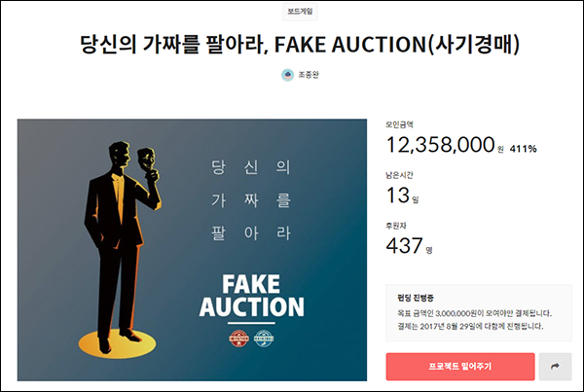This screenshot has height=392, width=584.
Task: Click the 411% funding percentage
Action: click(524, 149)
